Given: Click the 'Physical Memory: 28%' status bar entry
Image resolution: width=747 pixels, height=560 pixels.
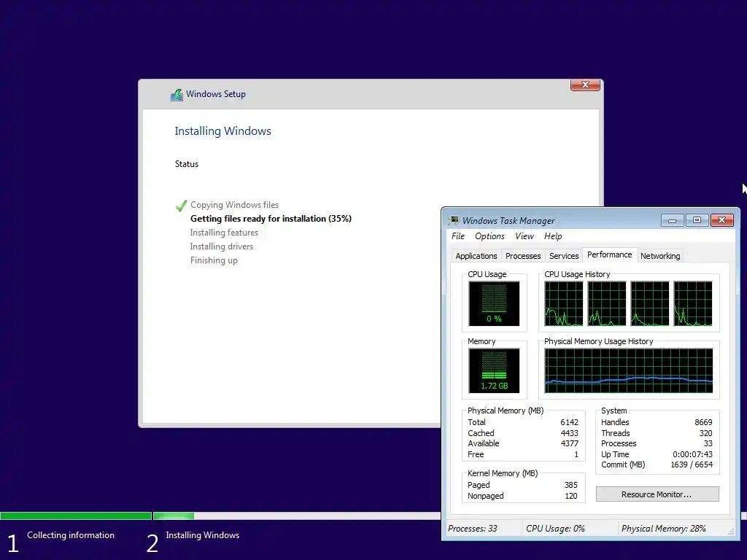Looking at the screenshot, I should pyautogui.click(x=663, y=529).
